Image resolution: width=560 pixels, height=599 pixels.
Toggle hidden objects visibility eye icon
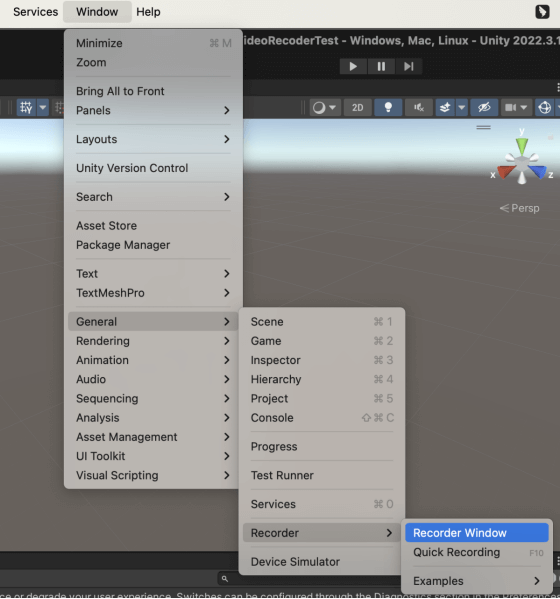(x=484, y=108)
